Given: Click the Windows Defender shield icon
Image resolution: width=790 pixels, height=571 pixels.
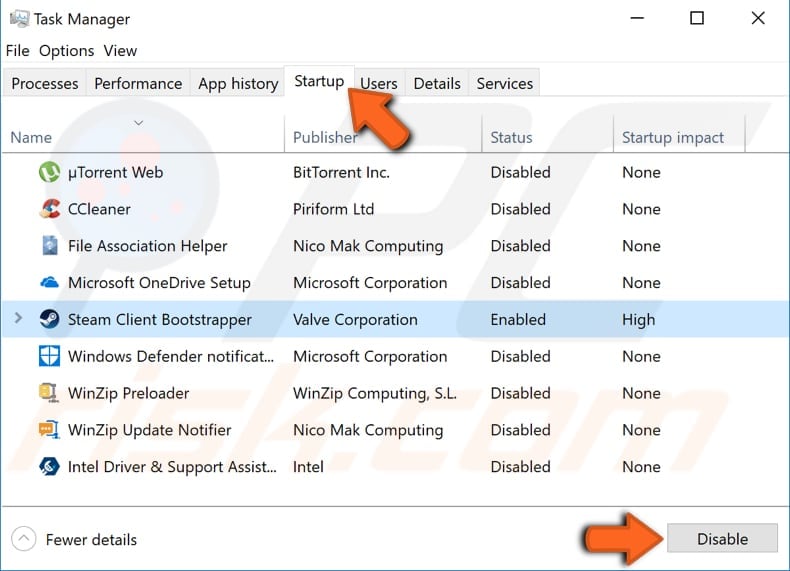Looking at the screenshot, I should 49,356.
